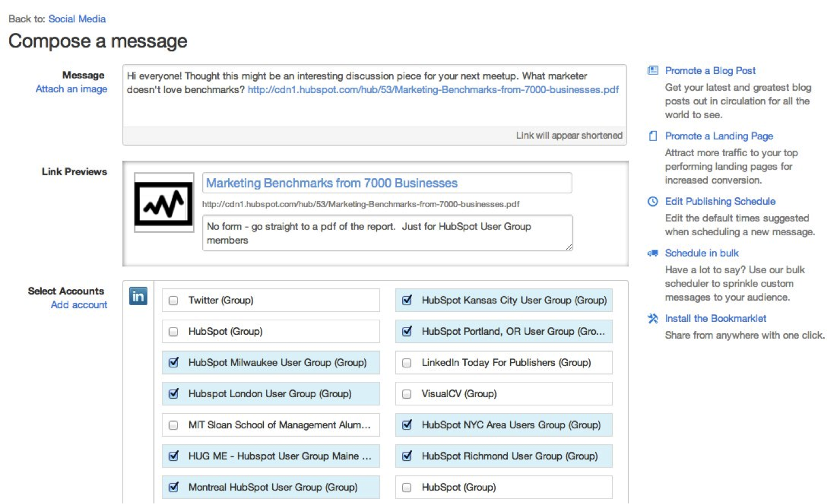Click the Promote a Landing Page icon
840x504 pixels.
pos(652,136)
